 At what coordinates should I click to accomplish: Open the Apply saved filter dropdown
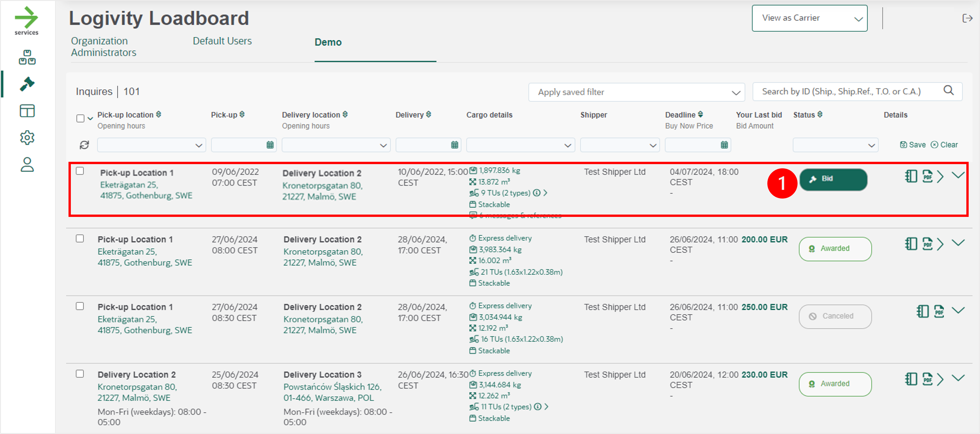[637, 92]
